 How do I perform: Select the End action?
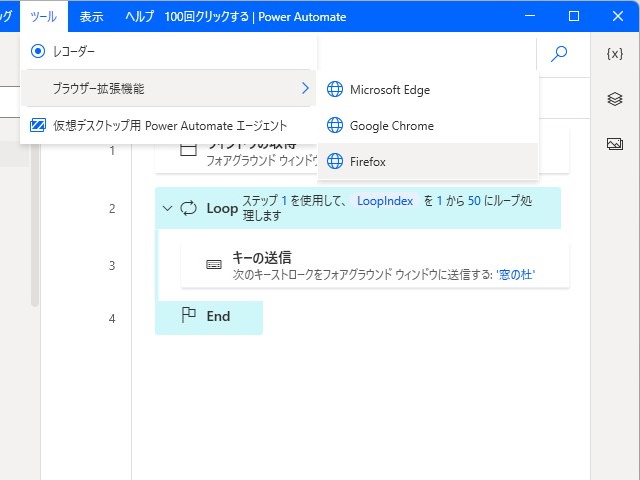tap(209, 318)
